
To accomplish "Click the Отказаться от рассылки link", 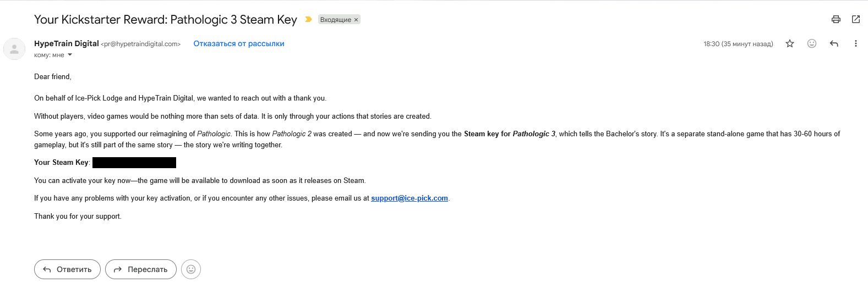I will point(238,43).
